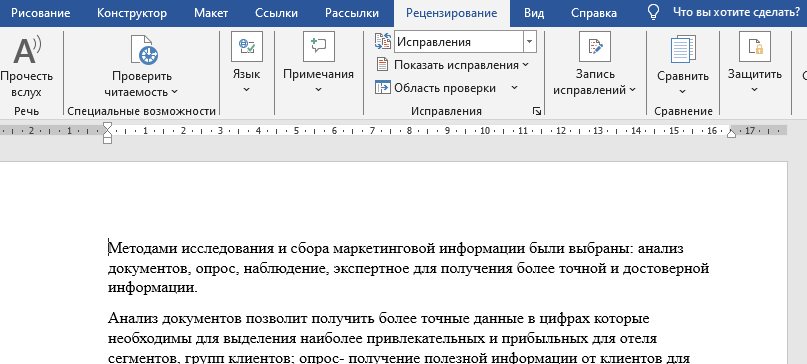Switch to the Конструктор tab
This screenshot has height=364, width=807.
(x=132, y=13)
